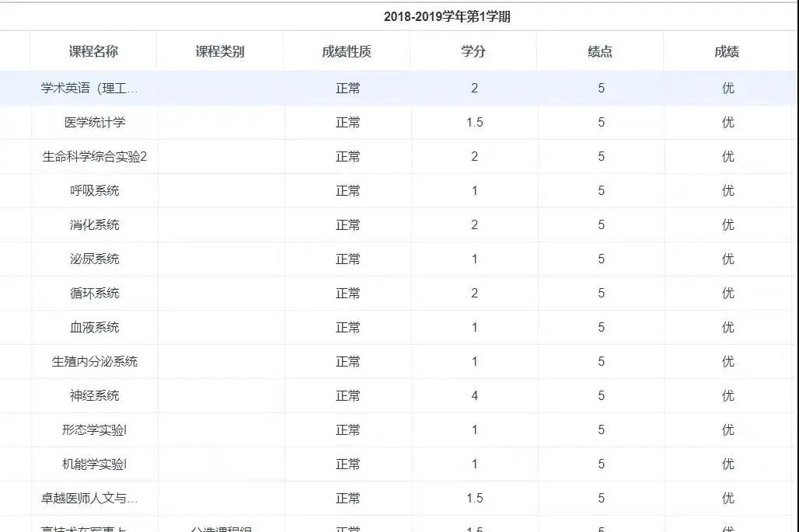Click the 成绩 column header

click(727, 52)
